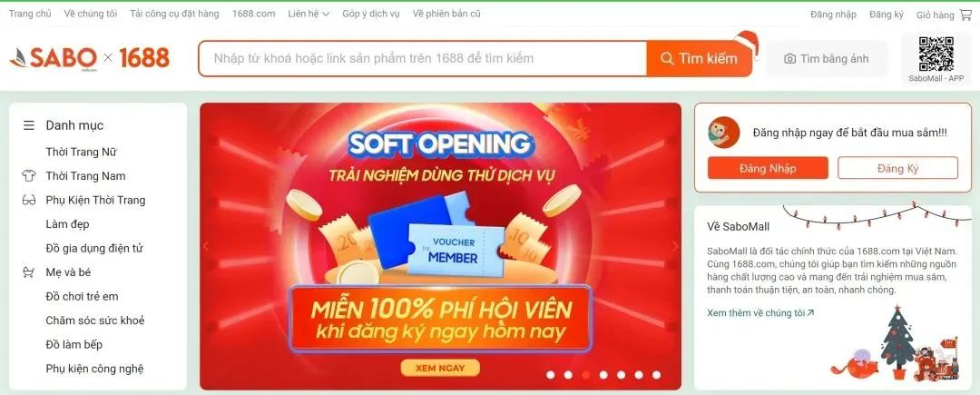Open Tải công cụ đặt hàng menu item
The height and width of the screenshot is (395, 980).
coord(174,14)
